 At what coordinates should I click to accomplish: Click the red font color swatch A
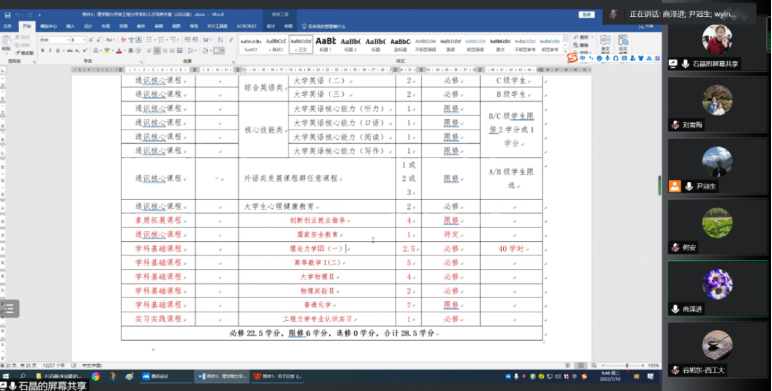point(119,51)
